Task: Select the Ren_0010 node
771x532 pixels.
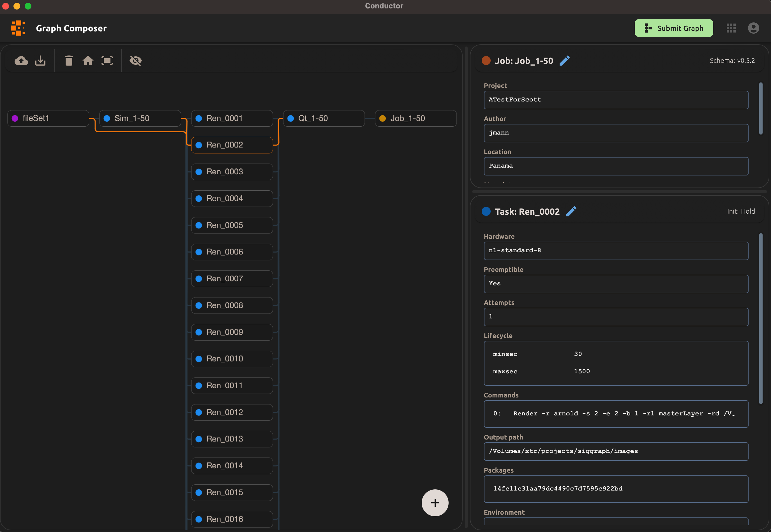Action: tap(232, 359)
